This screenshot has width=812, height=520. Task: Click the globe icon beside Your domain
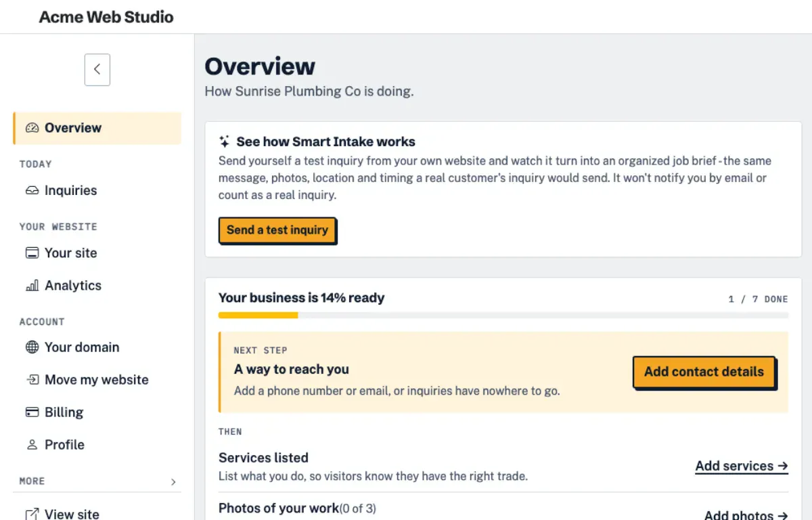(x=32, y=347)
